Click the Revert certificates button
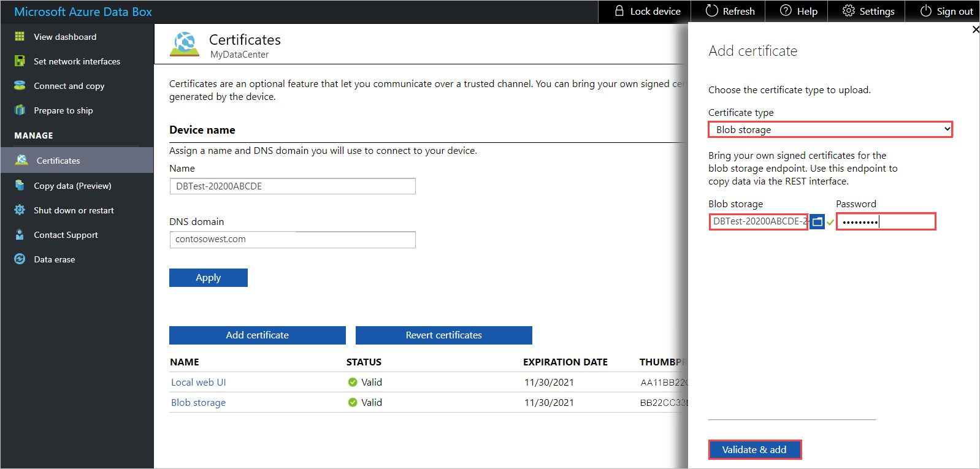Image resolution: width=980 pixels, height=469 pixels. click(x=444, y=335)
